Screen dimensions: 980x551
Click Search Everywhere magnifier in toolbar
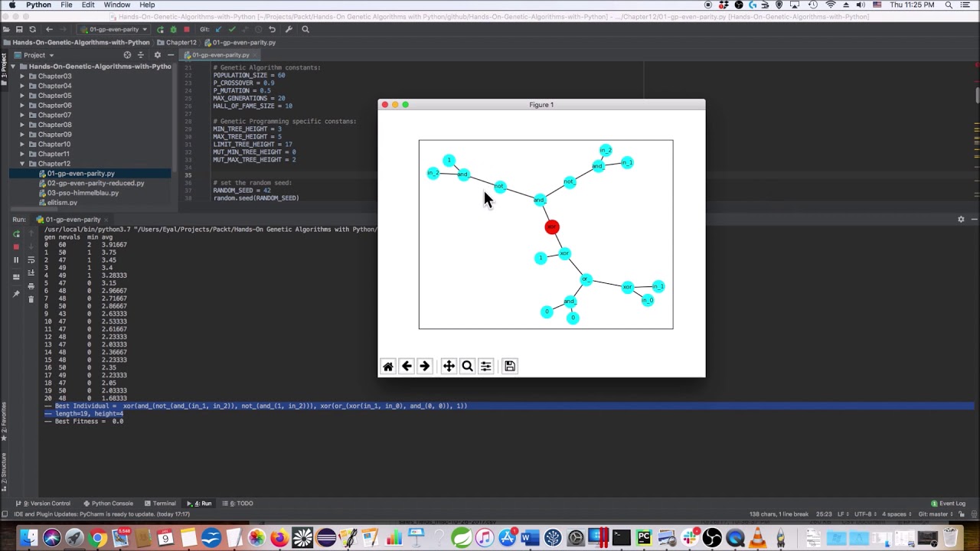tap(305, 29)
